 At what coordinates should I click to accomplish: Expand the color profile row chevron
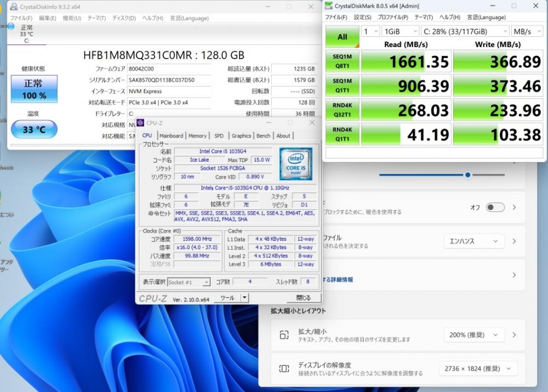point(515,241)
